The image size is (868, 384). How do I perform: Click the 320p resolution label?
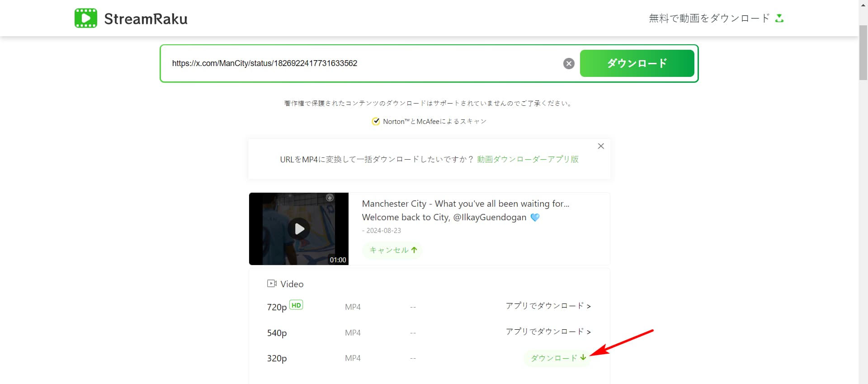[277, 358]
